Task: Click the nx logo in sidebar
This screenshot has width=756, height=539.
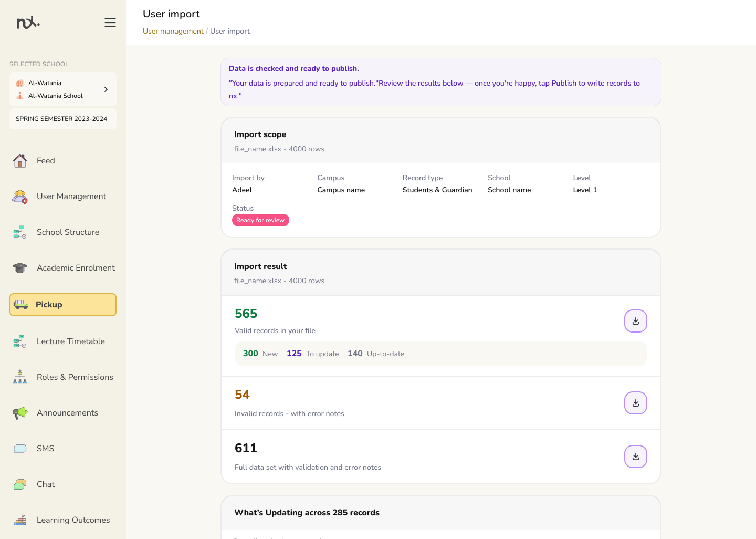Action: pos(28,23)
